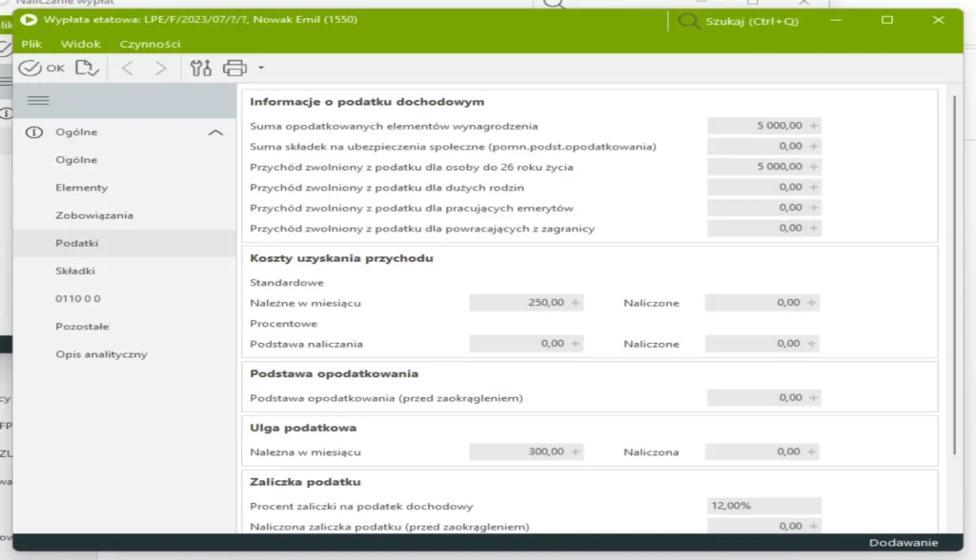Click the Szukaj (Ctrl+Q) search box

point(751,21)
